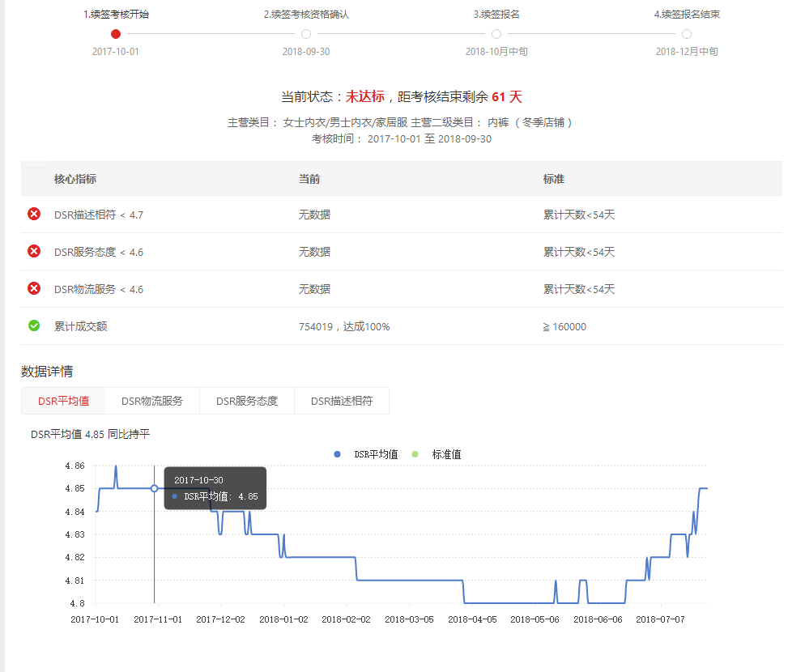Image resolution: width=788 pixels, height=672 pixels.
Task: Click the DSR服务态度 < 4.6 label
Action: [99, 252]
